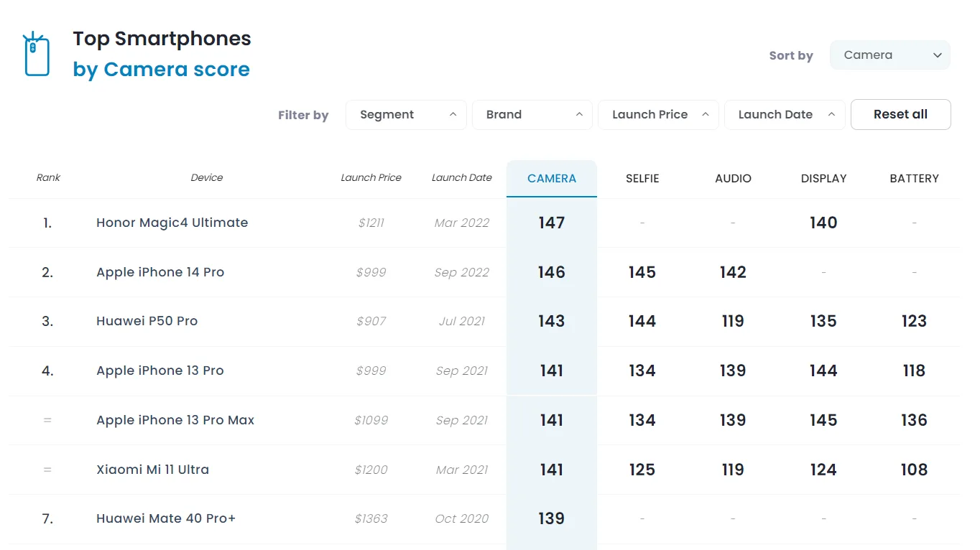
Task: Expand the Segment filter
Action: pos(406,115)
